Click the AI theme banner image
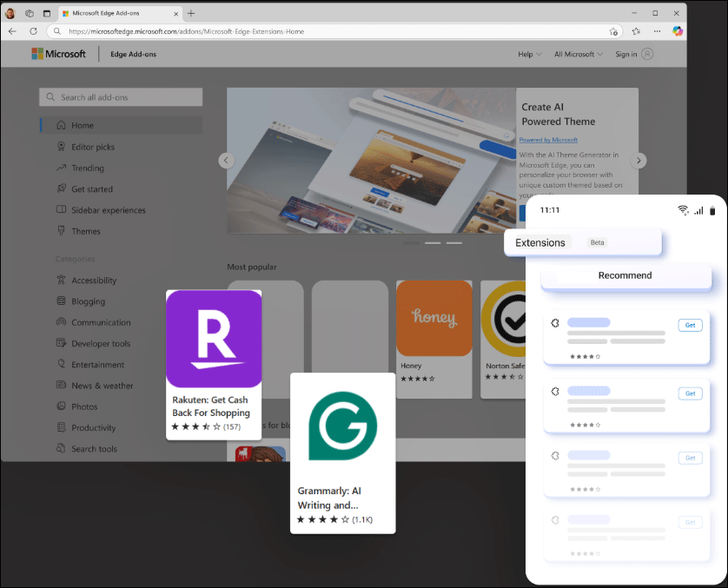The height and width of the screenshot is (588, 728). coord(372,161)
